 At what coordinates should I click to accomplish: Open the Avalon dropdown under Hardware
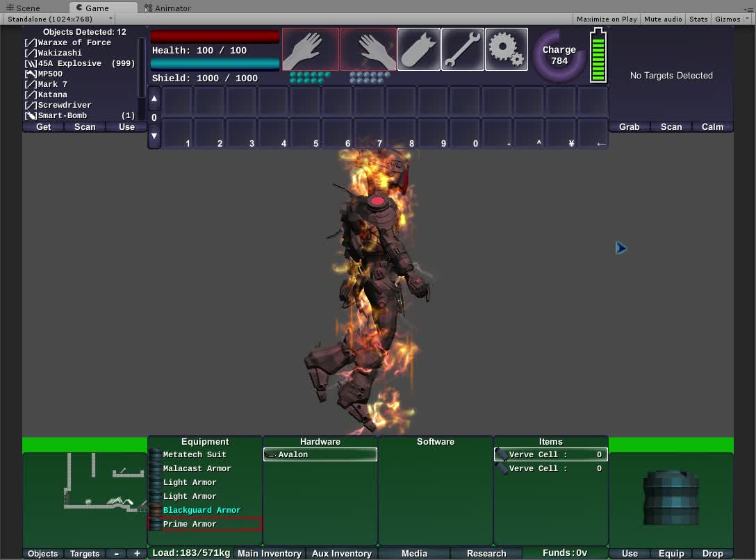click(x=320, y=454)
